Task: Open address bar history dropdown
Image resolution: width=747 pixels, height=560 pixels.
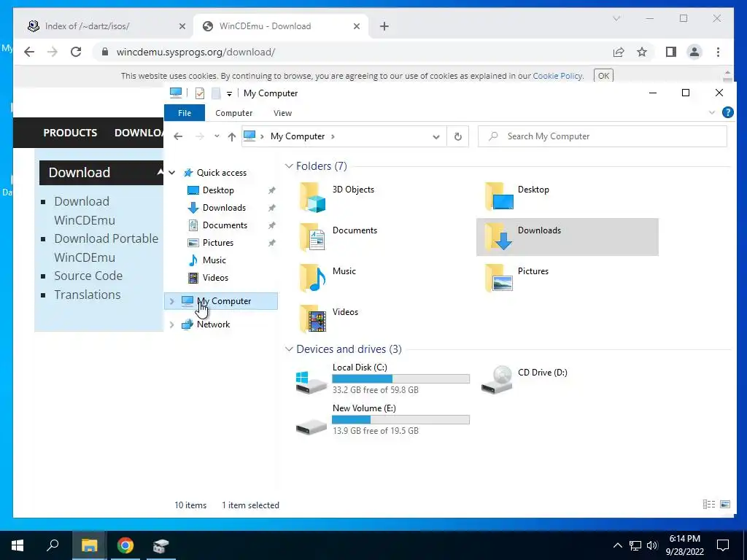Action: click(436, 136)
